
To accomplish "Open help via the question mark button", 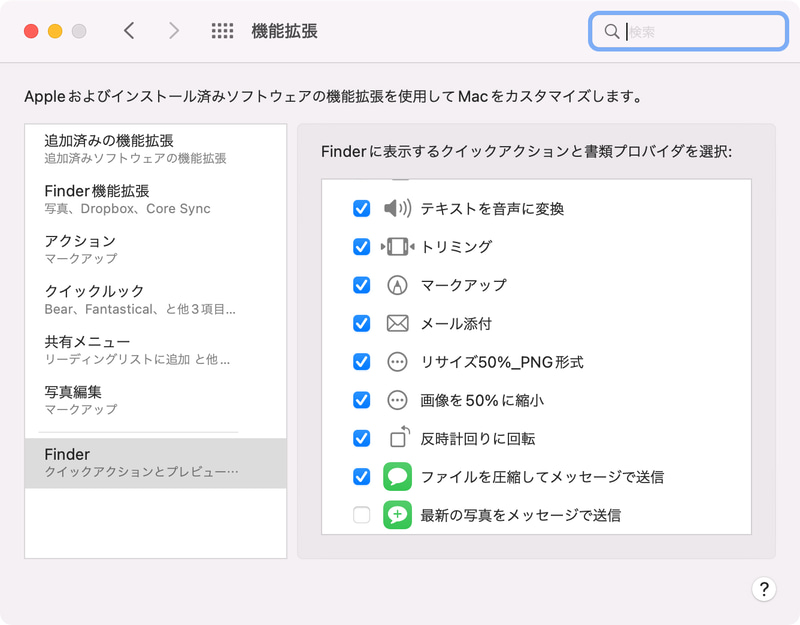I will click(764, 590).
